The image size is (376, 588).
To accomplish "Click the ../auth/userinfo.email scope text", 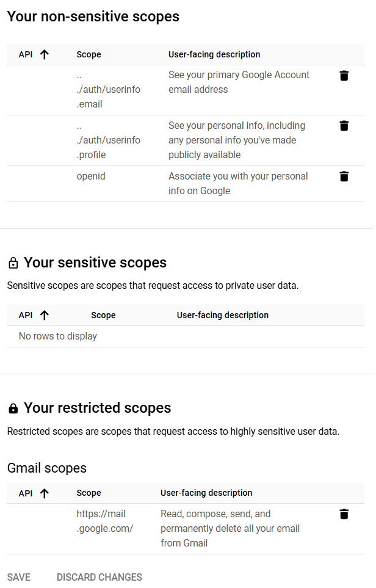I will pyautogui.click(x=108, y=90).
